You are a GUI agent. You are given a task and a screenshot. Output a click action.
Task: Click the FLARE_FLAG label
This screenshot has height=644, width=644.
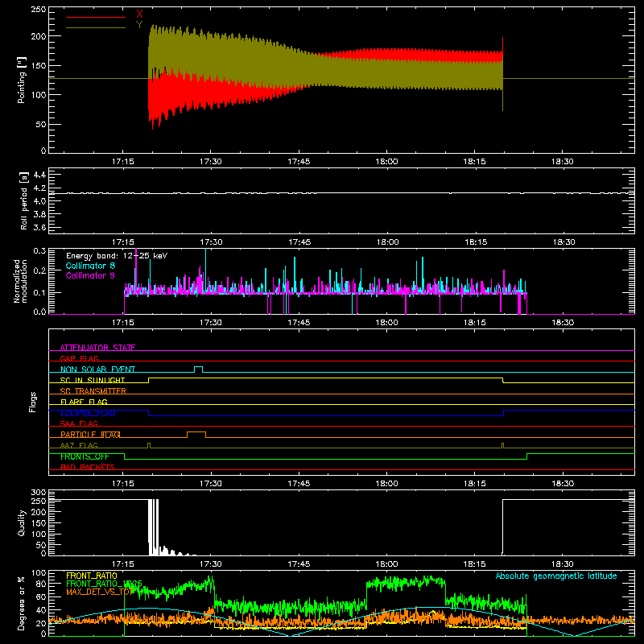coord(84,402)
